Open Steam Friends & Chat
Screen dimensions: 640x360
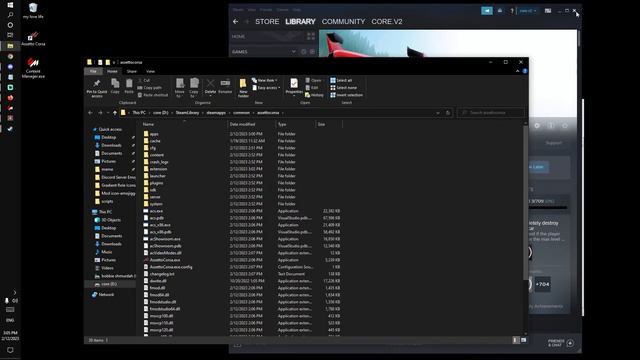[x=561, y=343]
